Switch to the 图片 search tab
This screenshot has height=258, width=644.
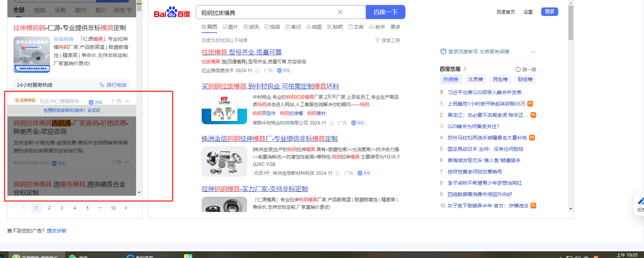point(230,27)
